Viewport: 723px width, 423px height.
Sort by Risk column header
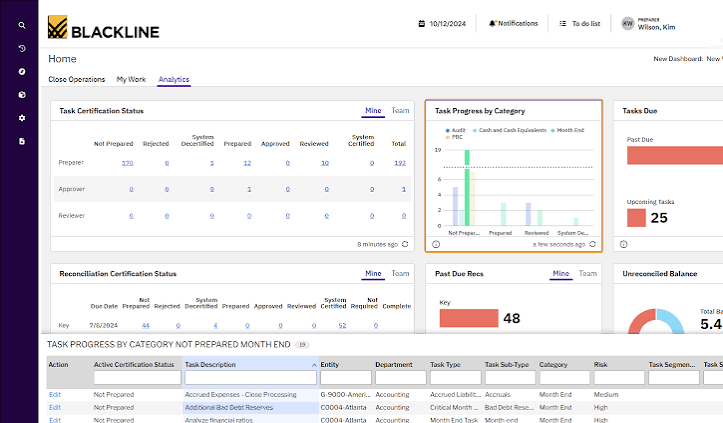(x=600, y=364)
